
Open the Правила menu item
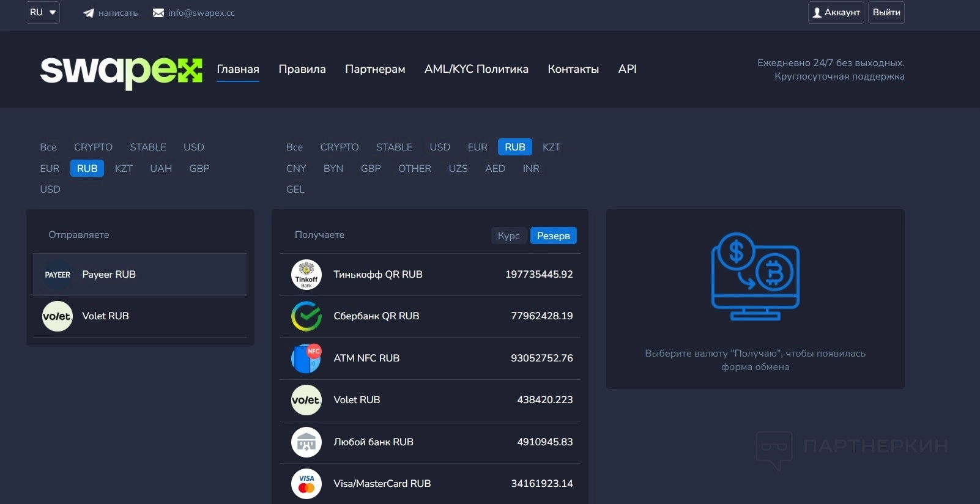coord(302,69)
